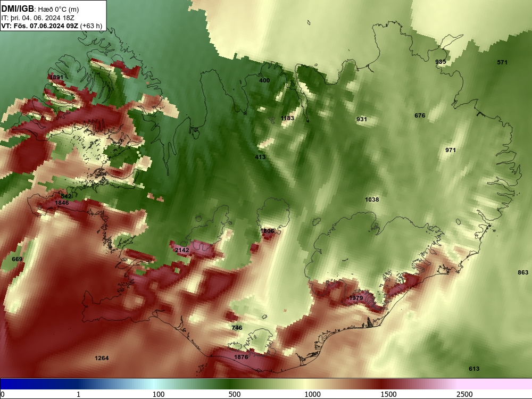The width and height of the screenshot is (532, 399).
Task: Select the 931 map value
Action: pos(362,119)
